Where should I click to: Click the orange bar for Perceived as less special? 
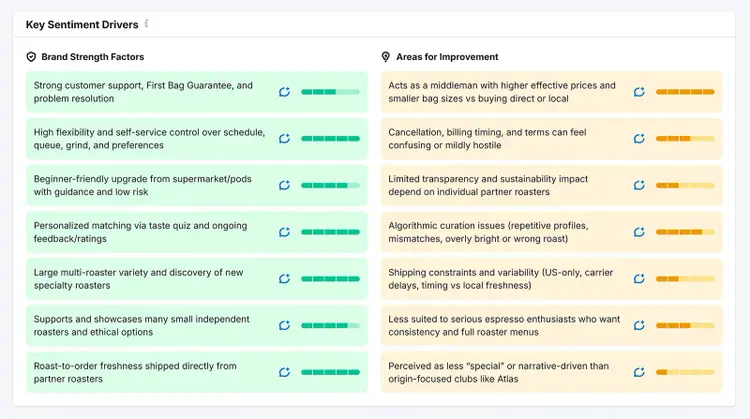685,372
